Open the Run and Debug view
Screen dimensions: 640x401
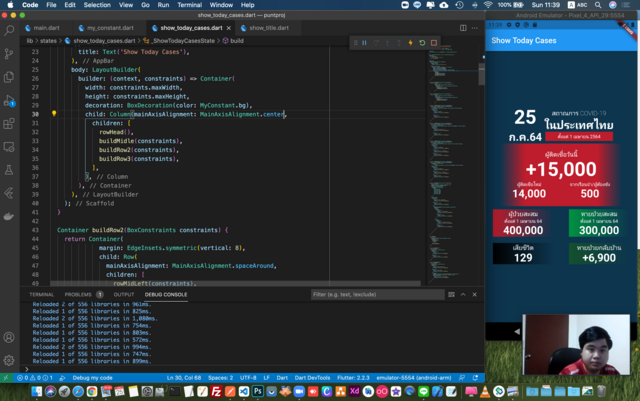point(9,100)
